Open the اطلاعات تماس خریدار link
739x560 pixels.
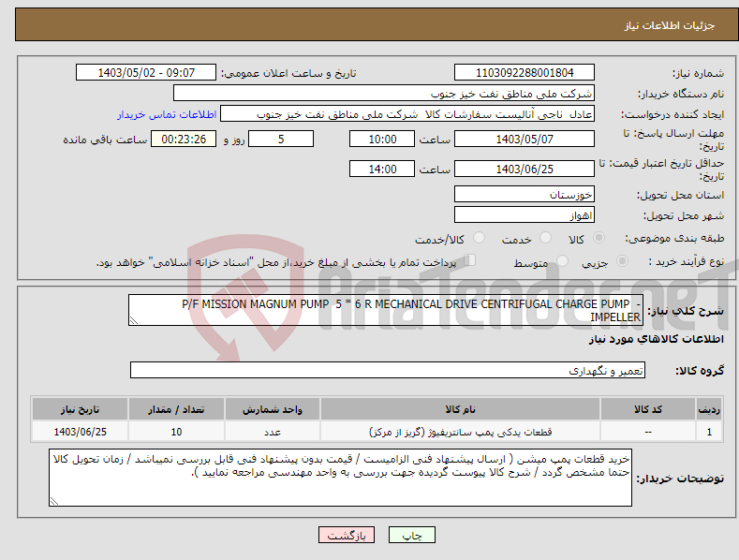[x=167, y=114]
